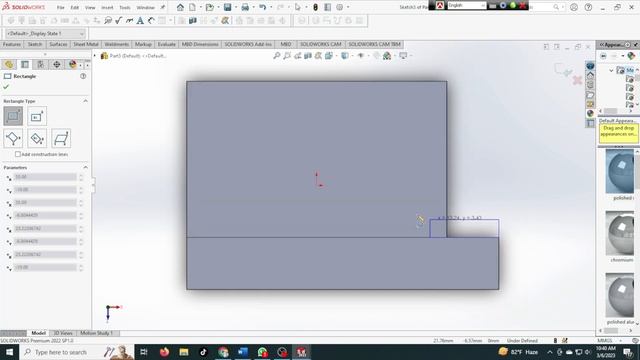This screenshot has height=360, width=640.
Task: Click the user login icon at top right
Action: 574,7
